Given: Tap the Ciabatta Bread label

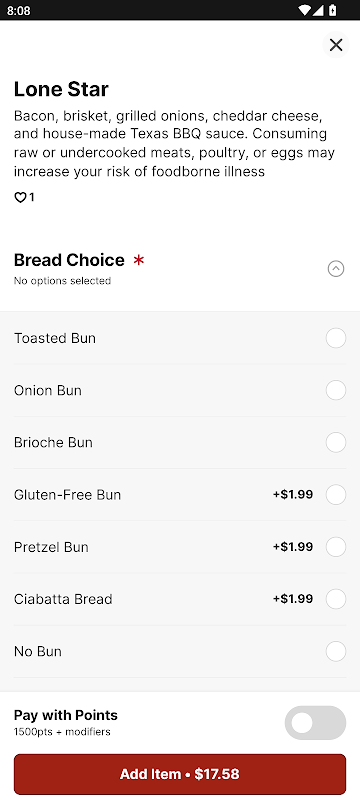Looking at the screenshot, I should tap(63, 599).
